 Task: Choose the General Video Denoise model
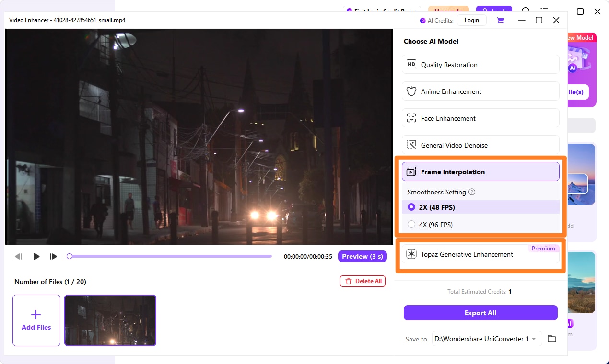pyautogui.click(x=480, y=145)
